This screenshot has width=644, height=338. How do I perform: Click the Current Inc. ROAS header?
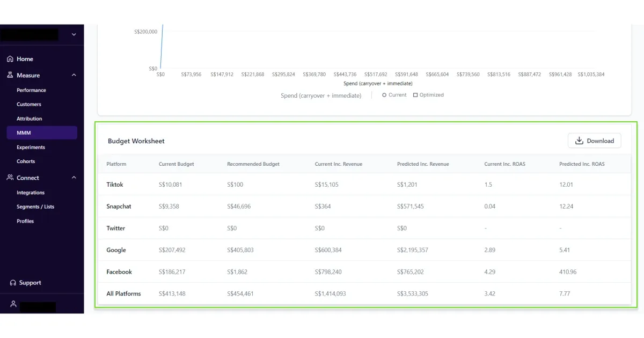tap(505, 164)
